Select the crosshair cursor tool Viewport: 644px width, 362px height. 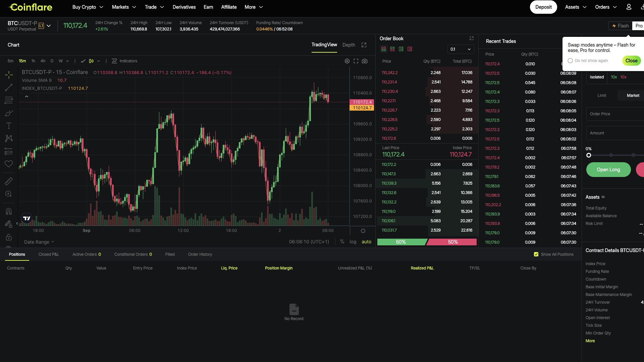click(8, 74)
